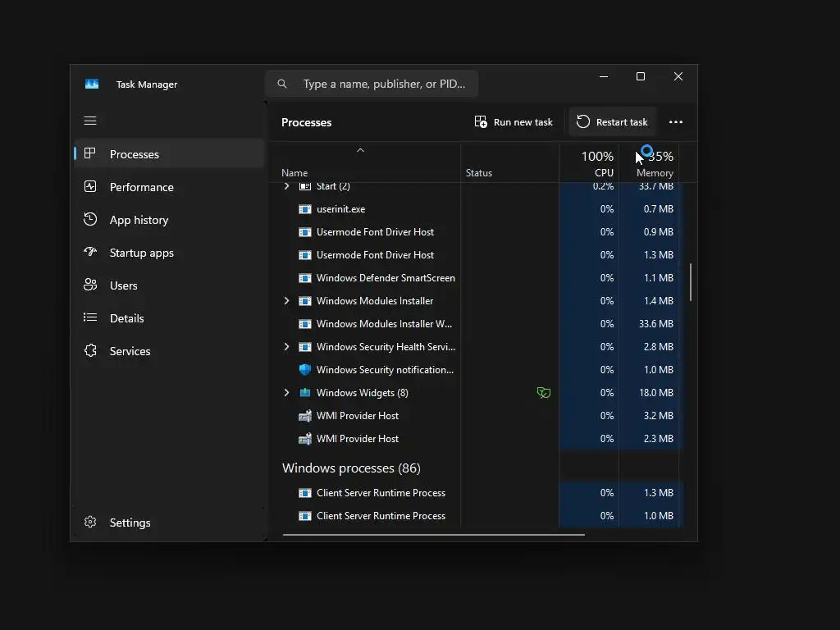Click the Details list icon

(x=90, y=317)
